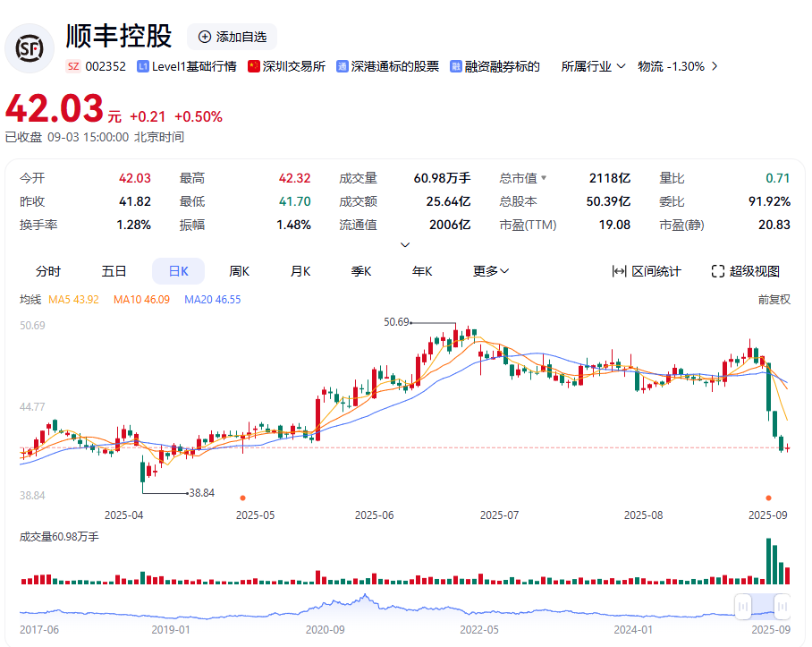The height and width of the screenshot is (647, 812).
Task: Click the 区间统计 range icon
Action: click(620, 271)
